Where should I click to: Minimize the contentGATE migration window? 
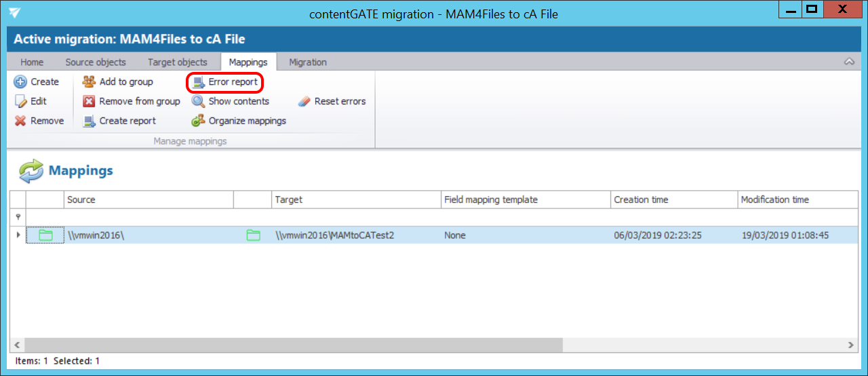(x=789, y=9)
